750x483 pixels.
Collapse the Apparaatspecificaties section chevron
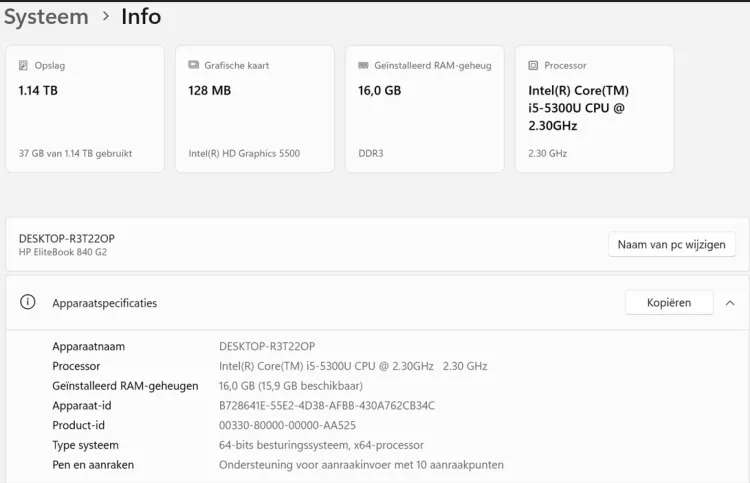730,302
